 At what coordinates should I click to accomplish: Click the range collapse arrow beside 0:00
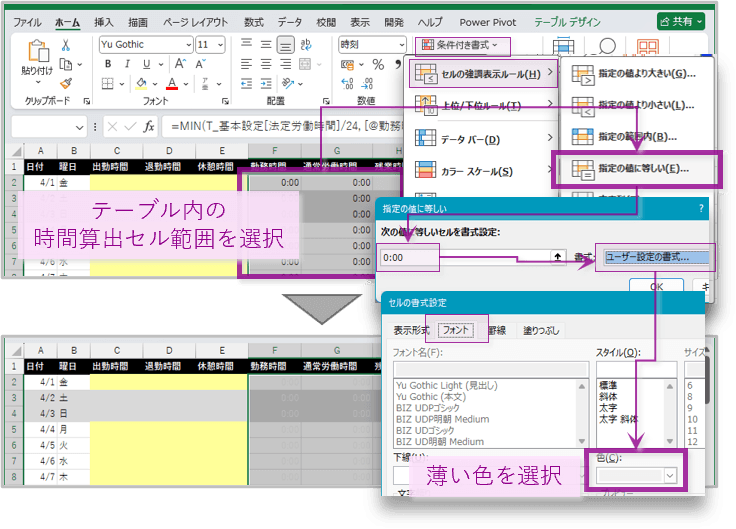558,257
